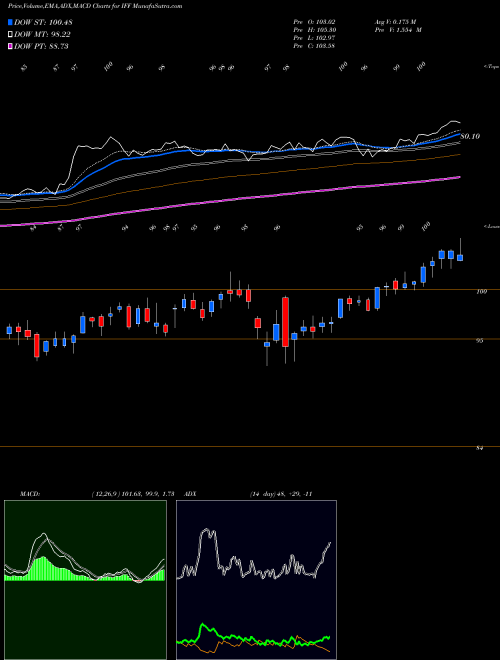Click the ADX panel heading
500x660 pixels.
pos(190,494)
